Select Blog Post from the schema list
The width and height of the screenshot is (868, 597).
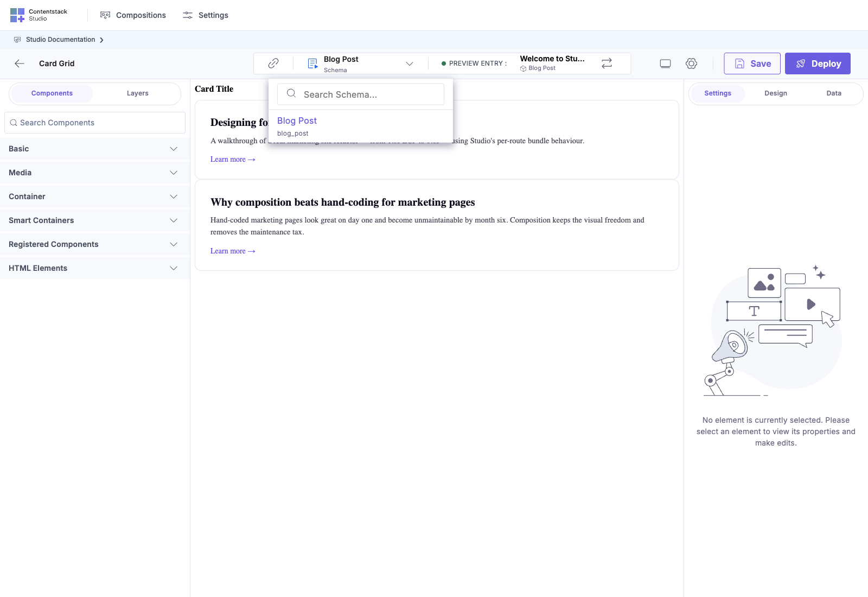tap(361, 126)
